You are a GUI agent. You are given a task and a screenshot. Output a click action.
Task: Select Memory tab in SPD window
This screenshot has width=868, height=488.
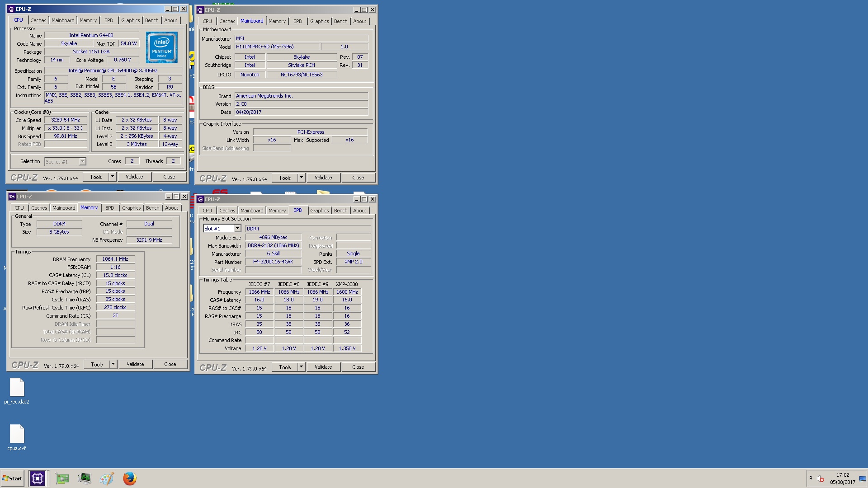coord(277,211)
